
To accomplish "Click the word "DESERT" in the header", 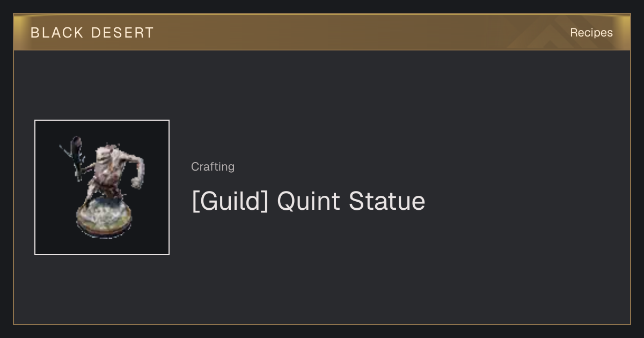I will coord(122,33).
